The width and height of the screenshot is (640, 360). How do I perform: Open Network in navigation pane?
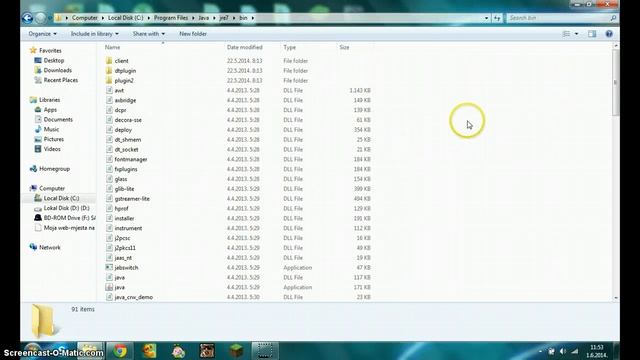pyautogui.click(x=50, y=247)
